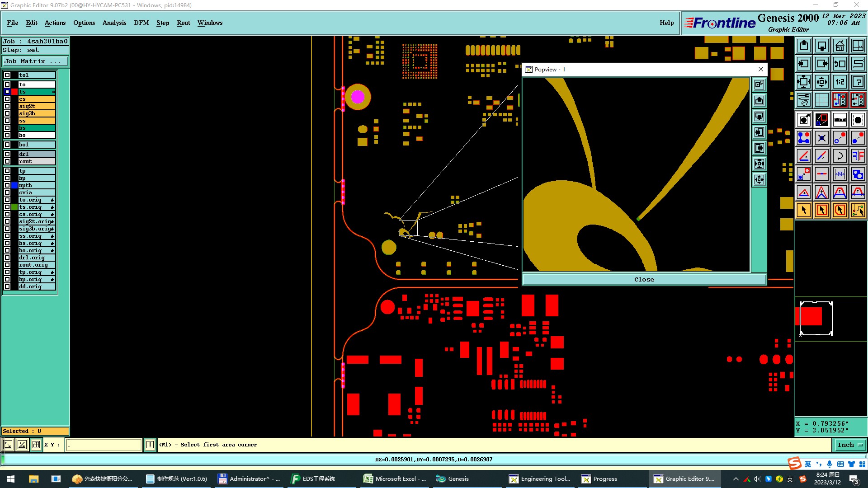The width and height of the screenshot is (868, 488).
Task: Click the delete feature X tool
Action: [x=821, y=138]
